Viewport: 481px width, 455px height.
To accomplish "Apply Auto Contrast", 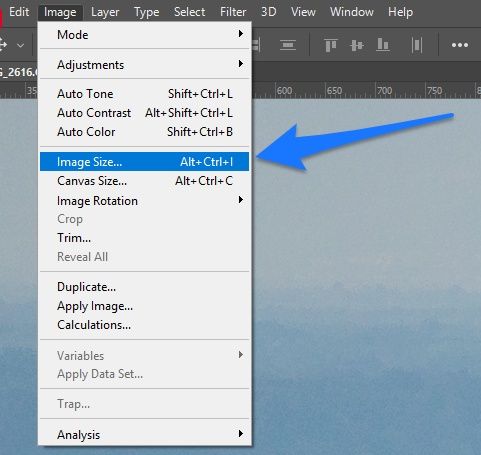I will pyautogui.click(x=144, y=113).
